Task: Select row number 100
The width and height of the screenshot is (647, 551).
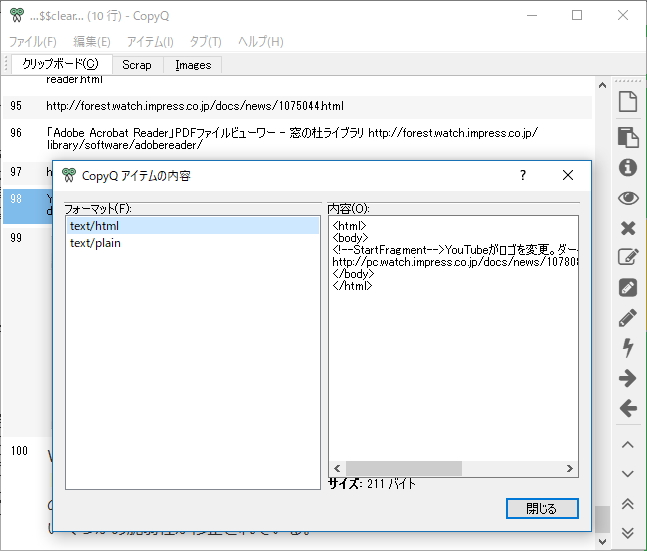Action: [19, 451]
